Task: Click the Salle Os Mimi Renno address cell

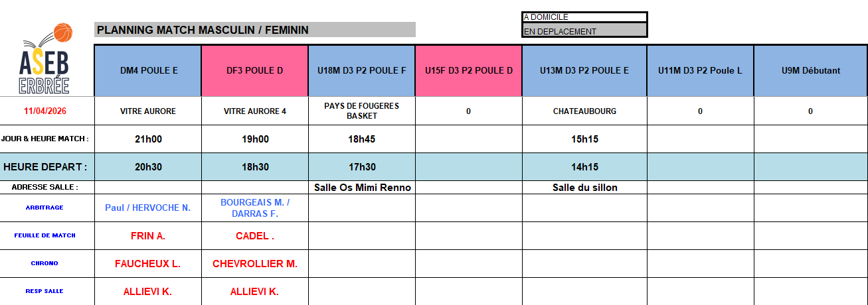Action: [x=361, y=188]
